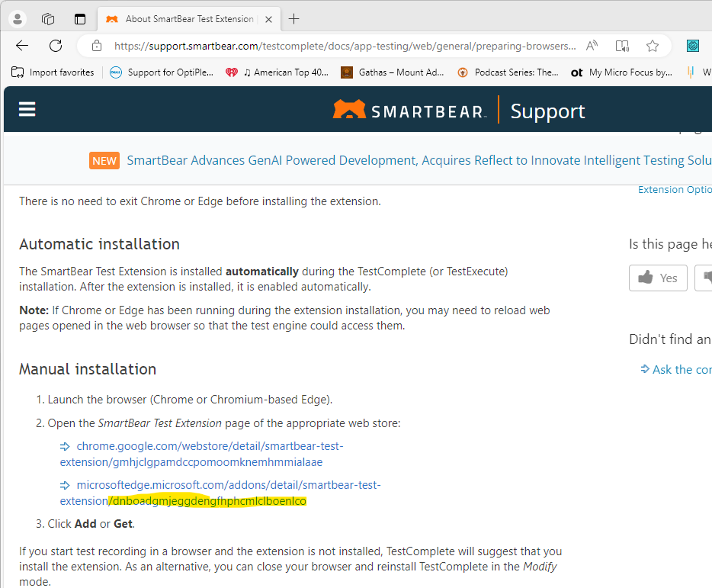Open immersive reader icon
Image resolution: width=712 pixels, height=588 pixels.
tap(622, 46)
